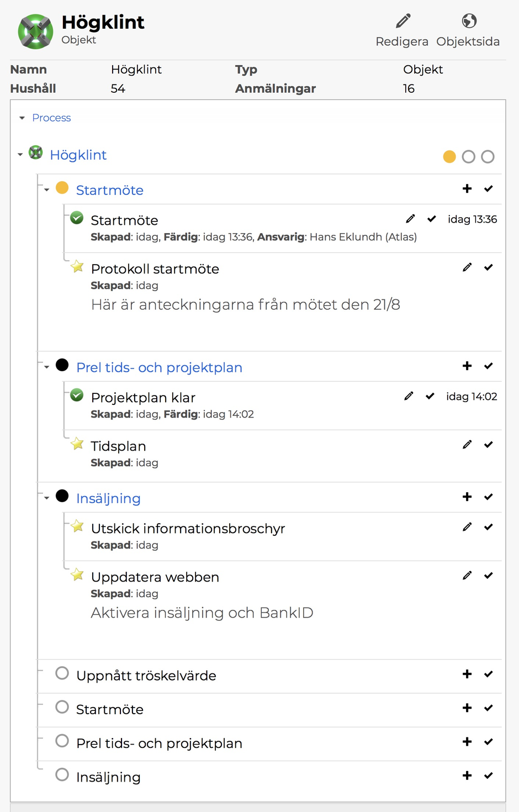519x812 pixels.
Task: Click star icon on Utskick informationsbroschyr
Action: [x=77, y=526]
